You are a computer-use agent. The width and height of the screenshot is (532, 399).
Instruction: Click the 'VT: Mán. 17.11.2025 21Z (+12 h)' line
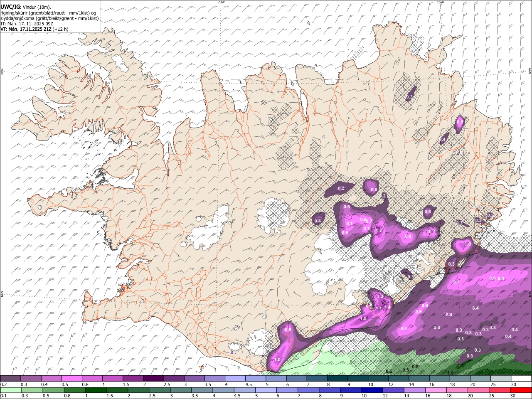click(x=34, y=29)
